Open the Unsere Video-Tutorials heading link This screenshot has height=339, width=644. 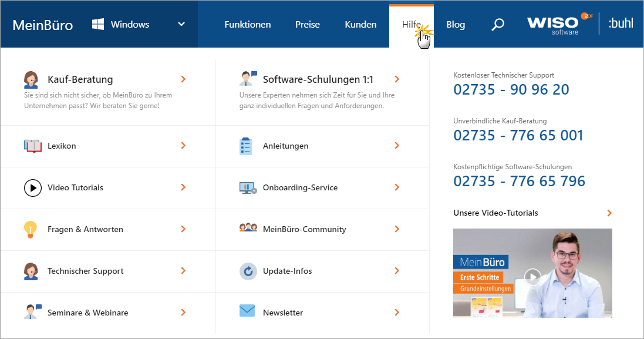(x=495, y=213)
